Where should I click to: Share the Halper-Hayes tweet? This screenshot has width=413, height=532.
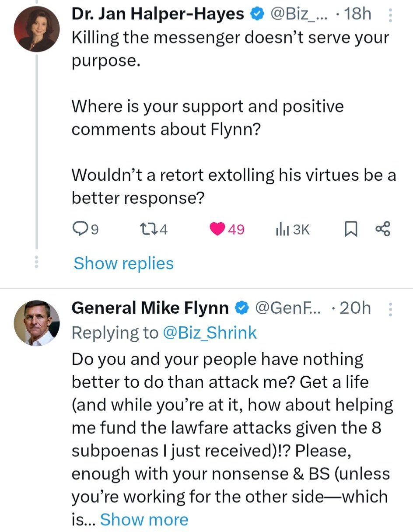tap(382, 229)
